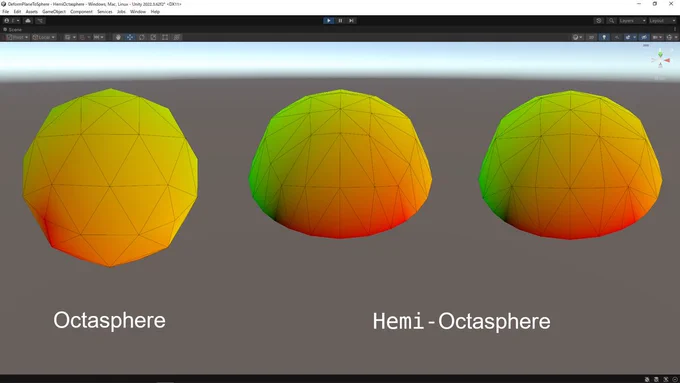Click the red X axis of orientation gizmo
The width and height of the screenshot is (680, 383).
point(667,60)
